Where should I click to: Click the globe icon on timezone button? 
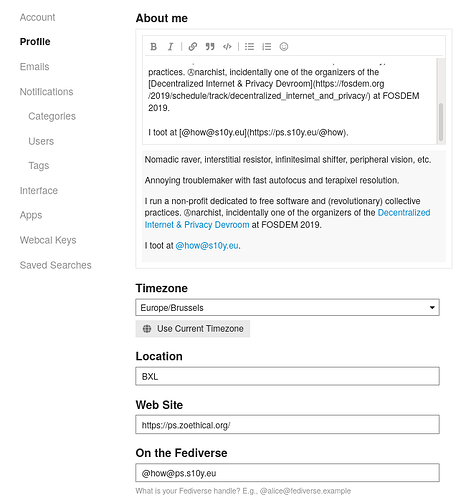click(x=147, y=329)
